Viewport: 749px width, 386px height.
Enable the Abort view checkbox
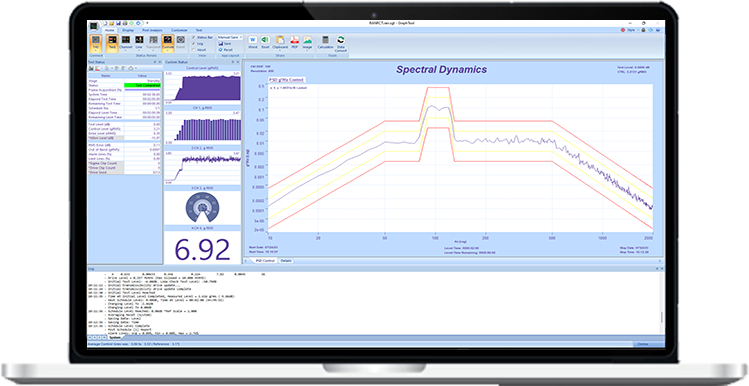[x=194, y=50]
